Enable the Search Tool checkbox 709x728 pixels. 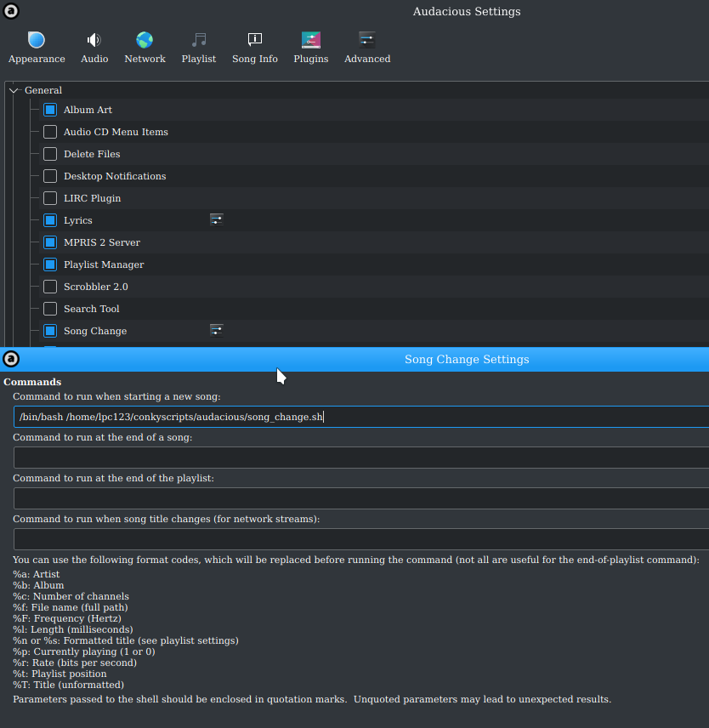[50, 309]
